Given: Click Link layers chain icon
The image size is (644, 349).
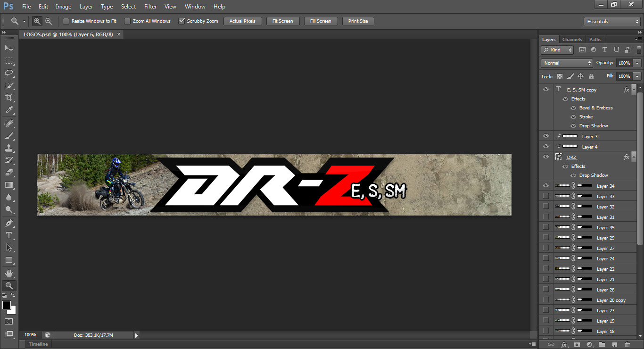Looking at the screenshot, I should pyautogui.click(x=551, y=345).
